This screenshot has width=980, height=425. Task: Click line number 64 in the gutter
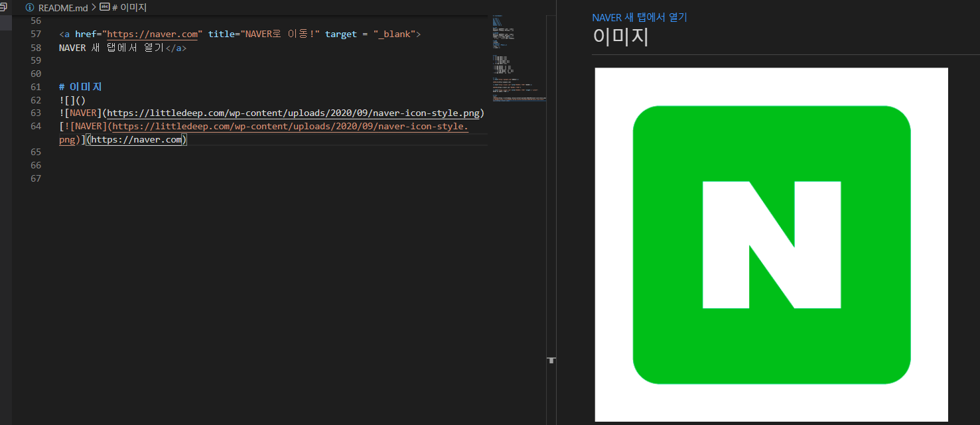[x=36, y=126]
